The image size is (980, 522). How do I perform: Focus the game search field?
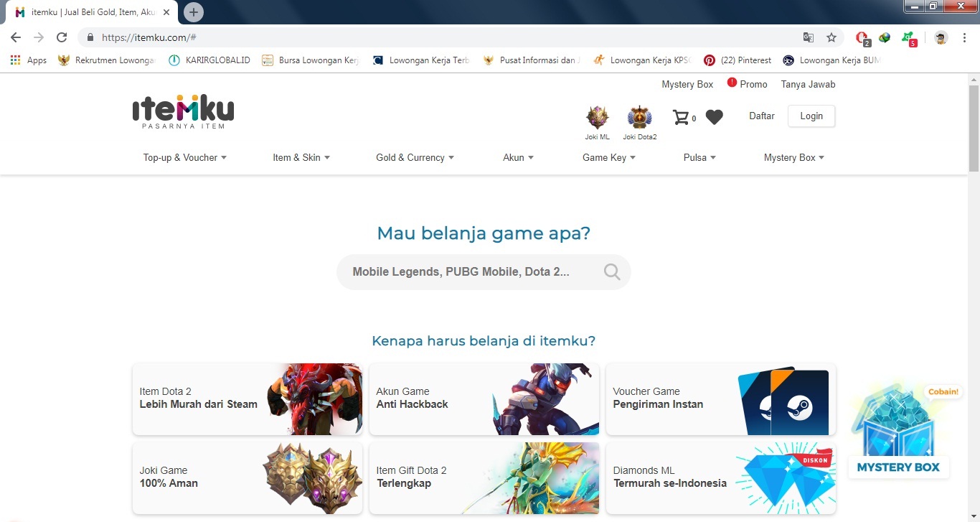(484, 272)
